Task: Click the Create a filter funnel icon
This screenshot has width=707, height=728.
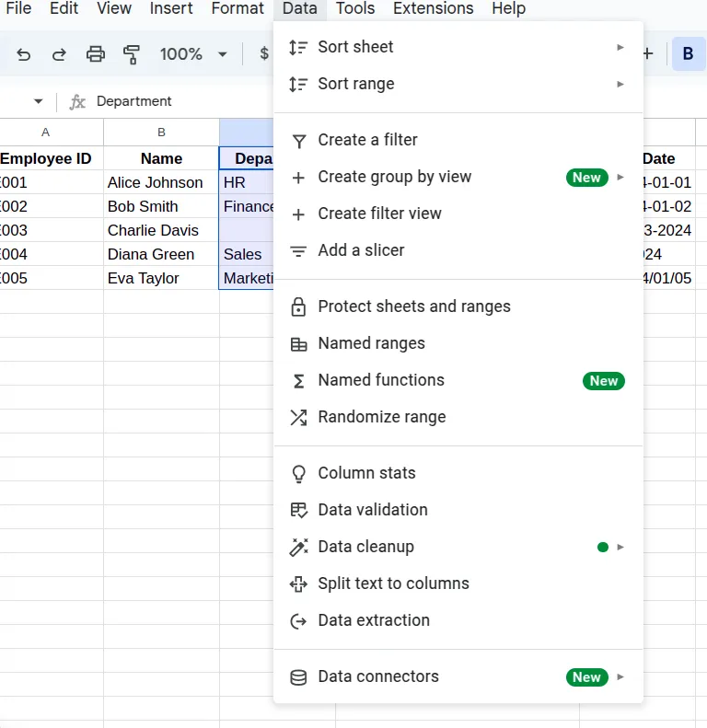Action: pos(298,141)
